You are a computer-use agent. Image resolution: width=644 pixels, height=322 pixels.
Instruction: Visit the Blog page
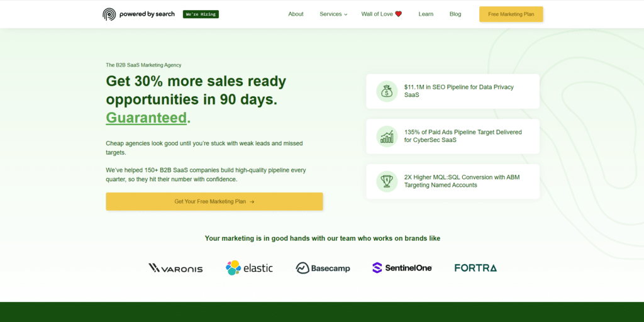(455, 14)
